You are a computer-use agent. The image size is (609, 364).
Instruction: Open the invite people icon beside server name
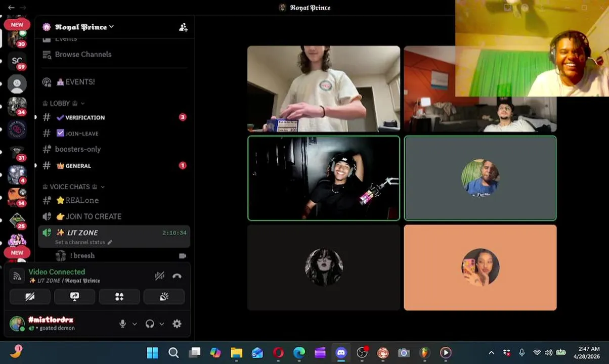tap(183, 27)
